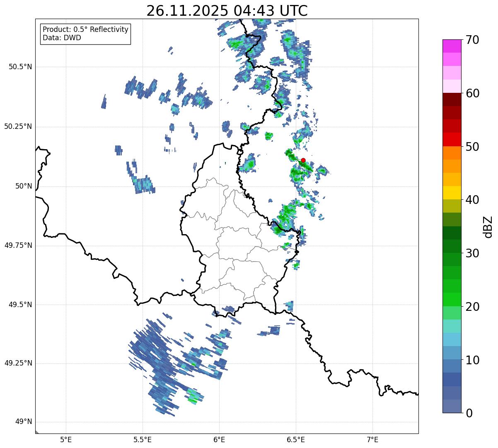Viewport: 498px width, 448px height.
Task: Select the "Data: DWD" label
Action: pos(62,38)
